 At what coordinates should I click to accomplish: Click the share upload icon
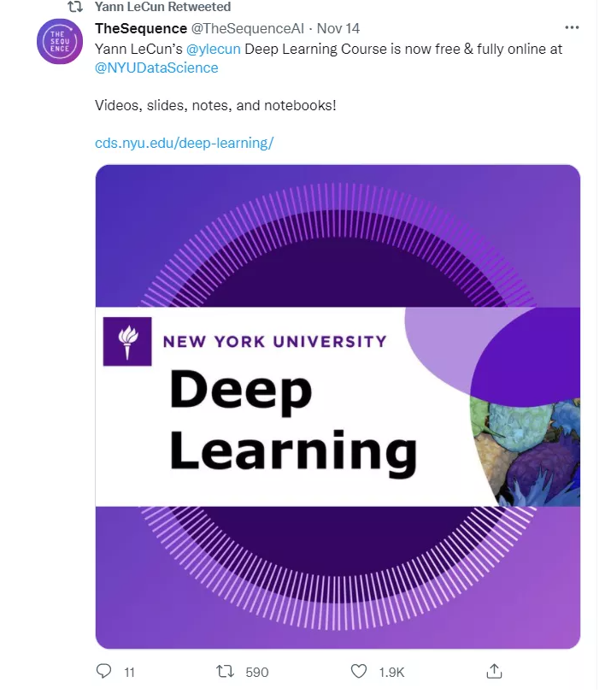[x=494, y=672]
